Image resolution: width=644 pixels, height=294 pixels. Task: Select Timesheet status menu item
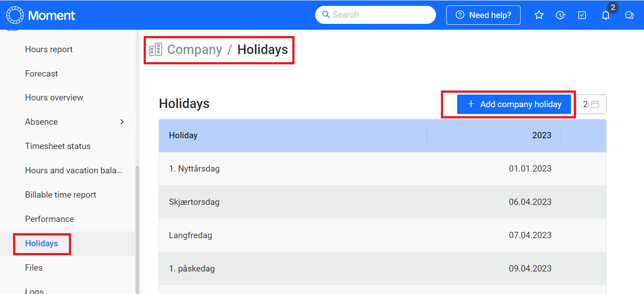pyautogui.click(x=58, y=146)
